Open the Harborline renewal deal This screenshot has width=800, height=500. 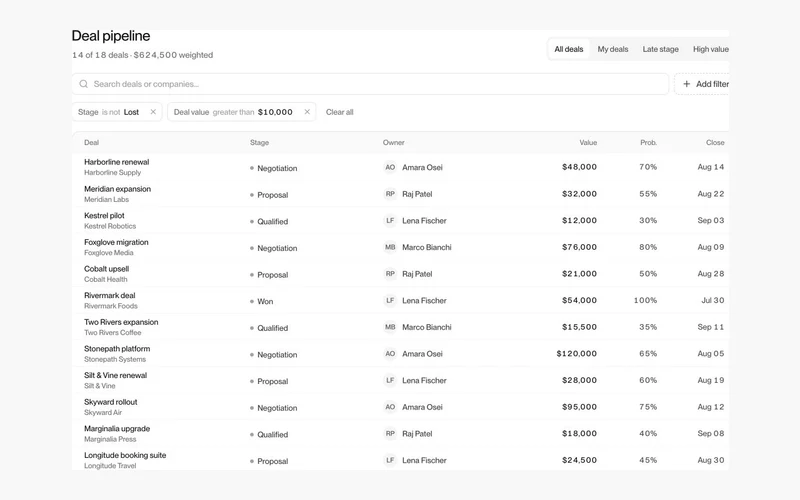coord(116,162)
